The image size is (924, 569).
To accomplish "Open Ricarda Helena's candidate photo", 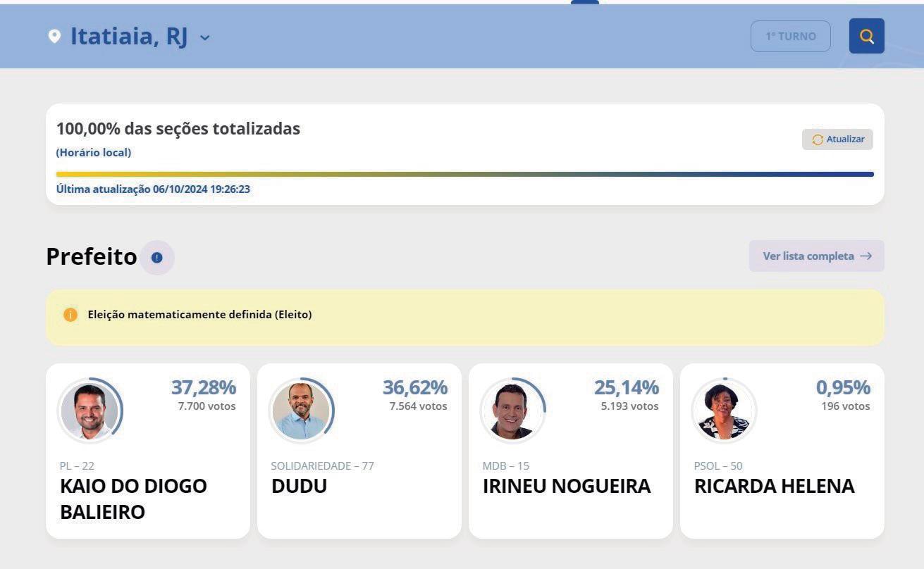I will tap(724, 411).
